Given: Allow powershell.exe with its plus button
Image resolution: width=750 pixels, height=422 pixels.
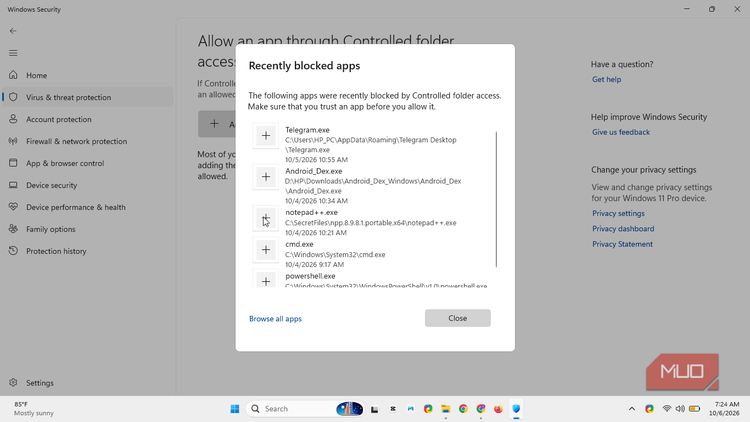Looking at the screenshot, I should 265,279.
